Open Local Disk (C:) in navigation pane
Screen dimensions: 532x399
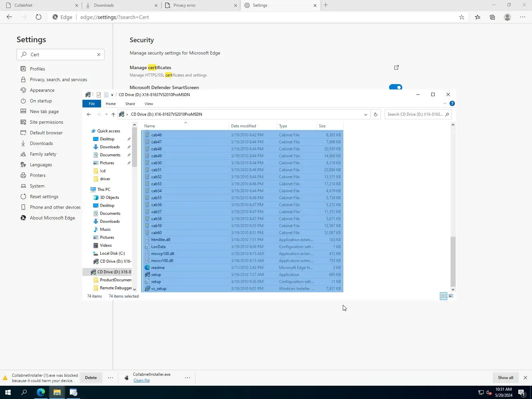coord(112,253)
